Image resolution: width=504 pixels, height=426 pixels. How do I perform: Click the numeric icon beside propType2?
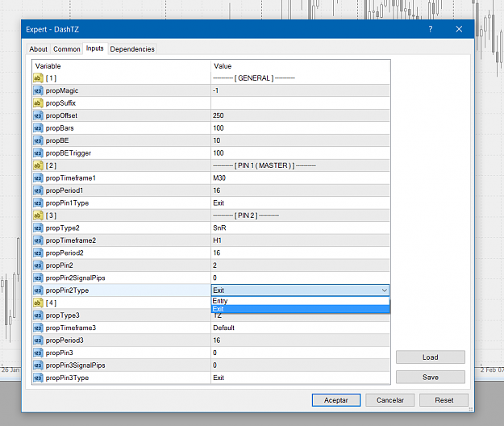38,228
